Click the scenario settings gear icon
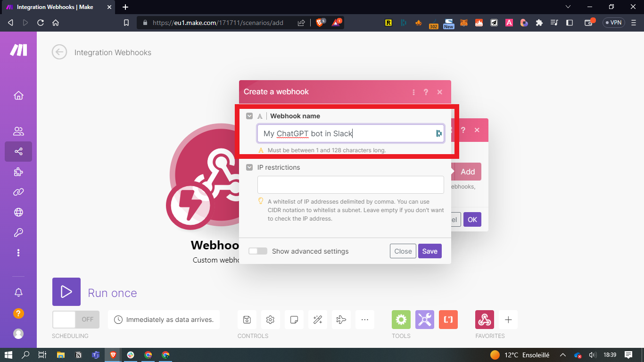 click(x=270, y=320)
